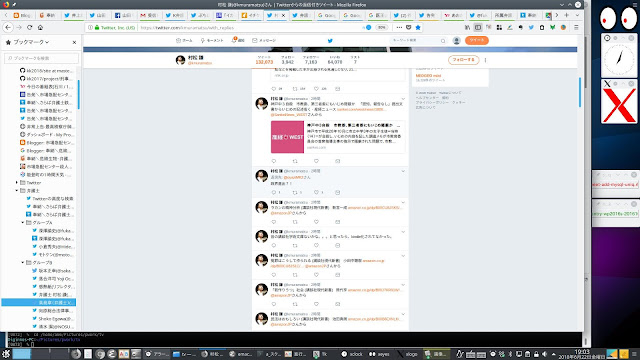Click the 80% zoom level indicator
640x360 pixels.
(382, 27)
